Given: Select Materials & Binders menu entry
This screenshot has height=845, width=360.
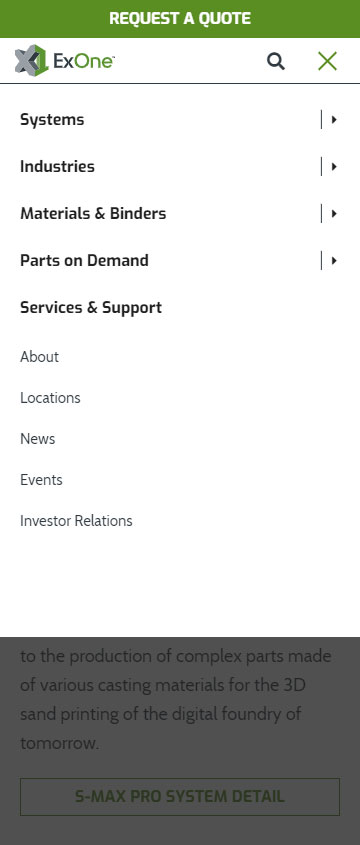Looking at the screenshot, I should [x=93, y=213].
